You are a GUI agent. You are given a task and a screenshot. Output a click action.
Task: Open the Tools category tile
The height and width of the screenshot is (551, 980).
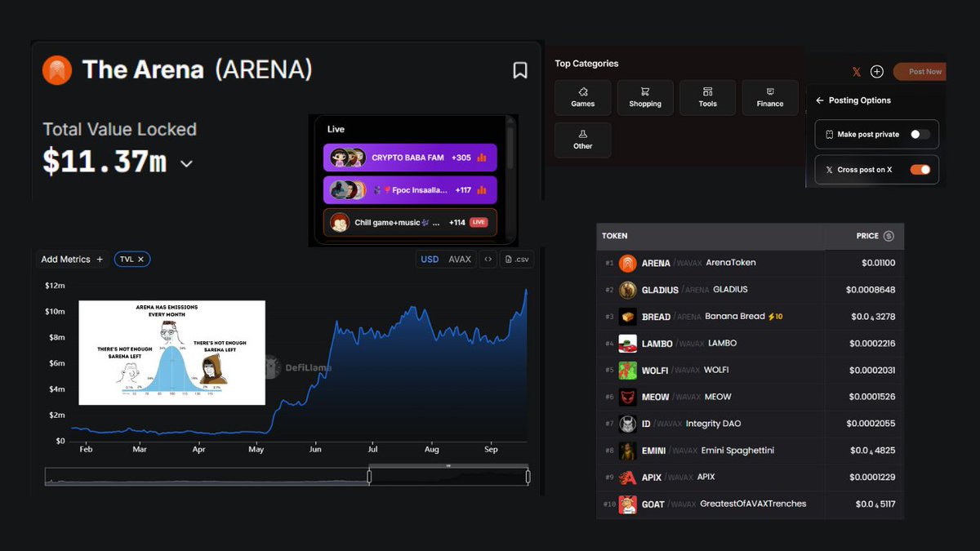pos(708,97)
